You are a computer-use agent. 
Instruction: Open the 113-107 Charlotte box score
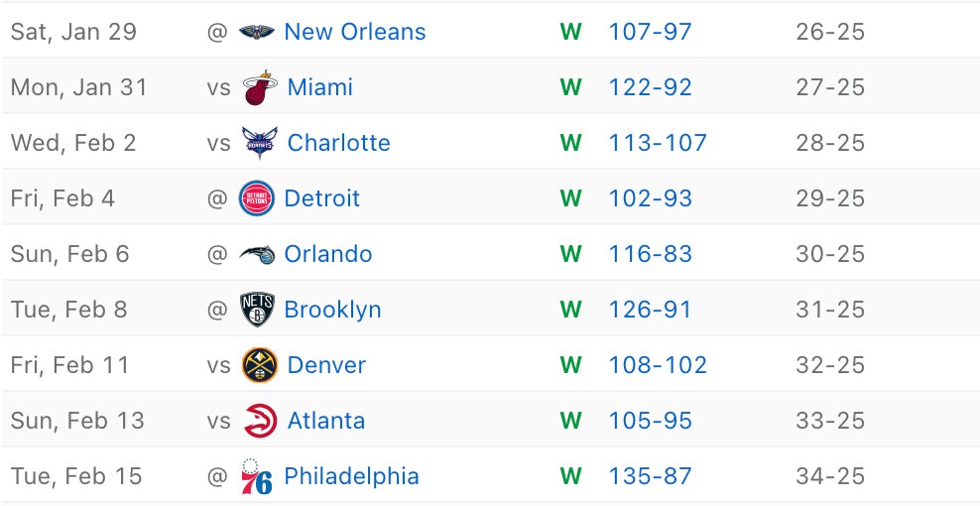click(x=658, y=143)
